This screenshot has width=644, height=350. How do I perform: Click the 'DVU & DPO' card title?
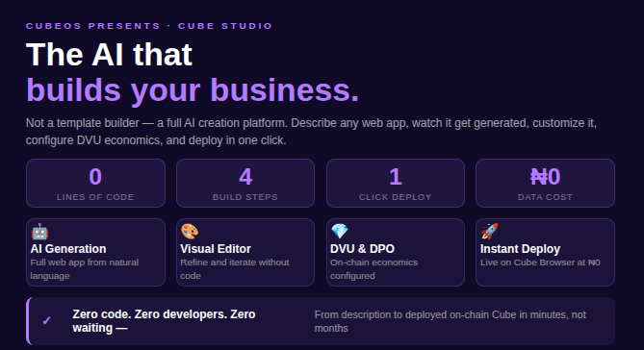click(362, 249)
